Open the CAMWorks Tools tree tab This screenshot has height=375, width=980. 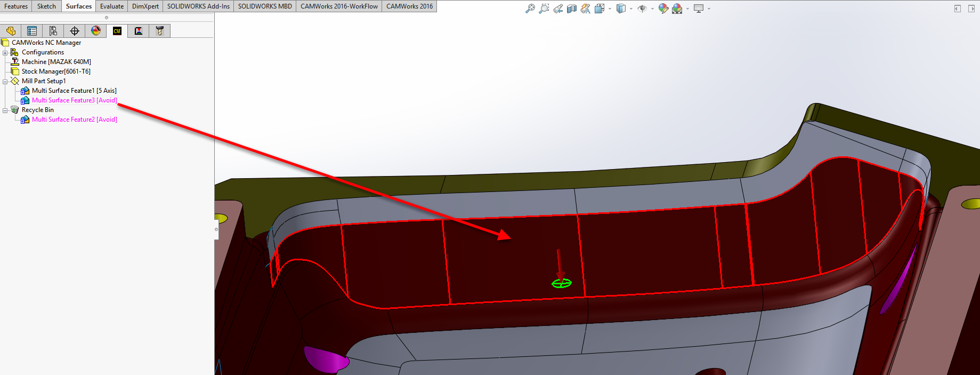click(159, 31)
